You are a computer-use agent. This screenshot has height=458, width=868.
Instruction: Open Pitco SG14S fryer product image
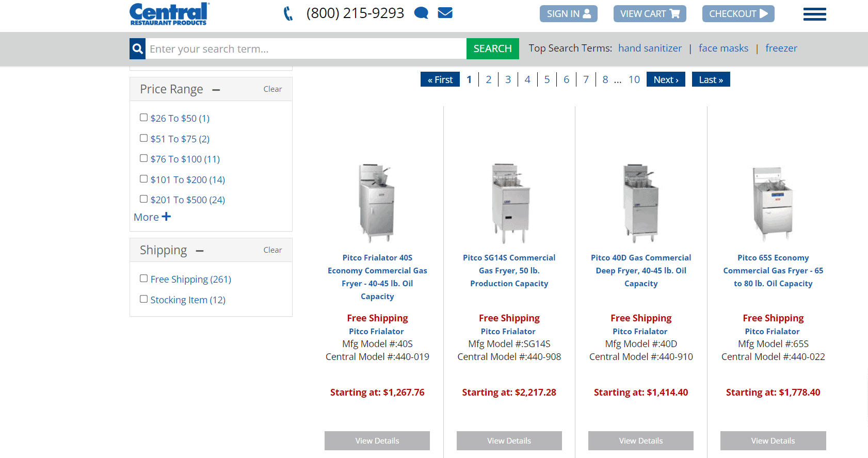[509, 203]
